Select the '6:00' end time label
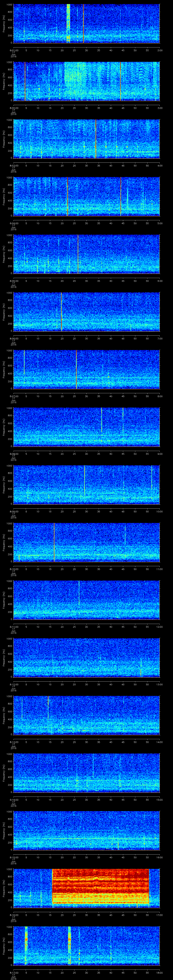 coord(160,281)
